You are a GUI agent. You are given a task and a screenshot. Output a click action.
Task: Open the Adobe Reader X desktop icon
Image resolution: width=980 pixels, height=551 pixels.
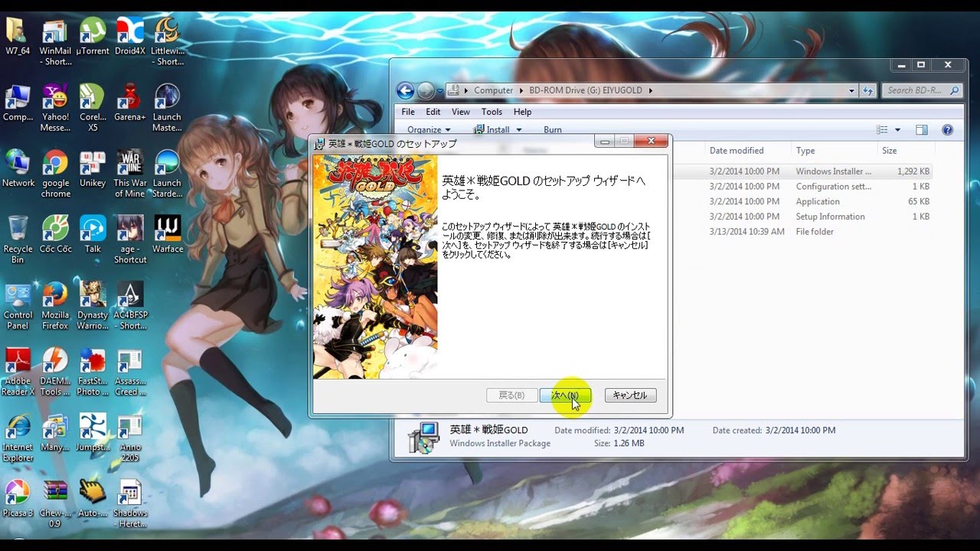(x=18, y=372)
